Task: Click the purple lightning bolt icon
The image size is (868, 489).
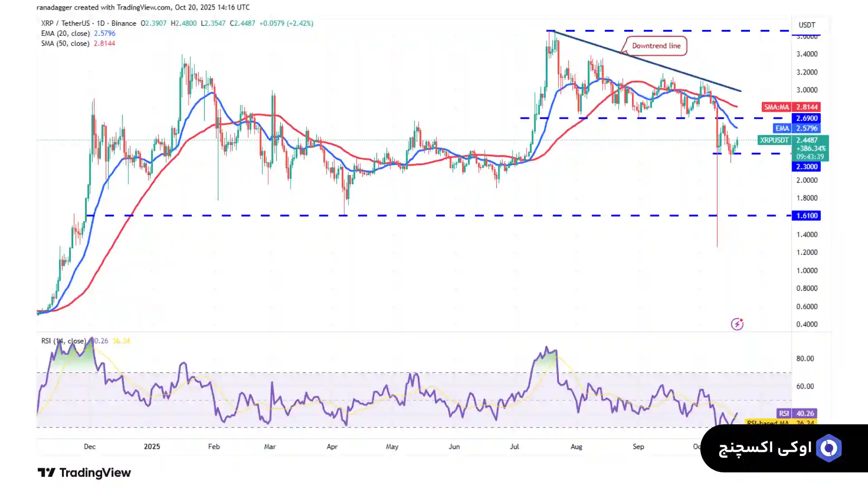Action: 737,324
